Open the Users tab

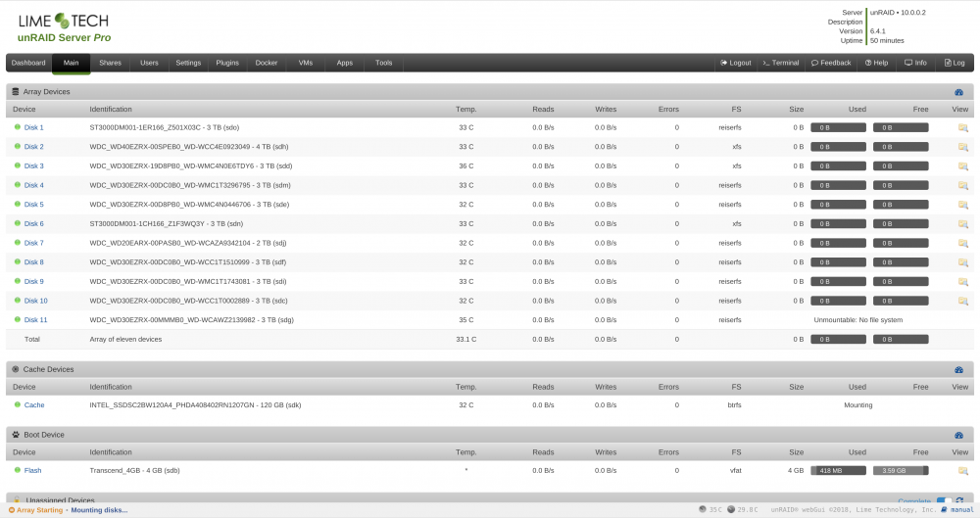coord(149,63)
